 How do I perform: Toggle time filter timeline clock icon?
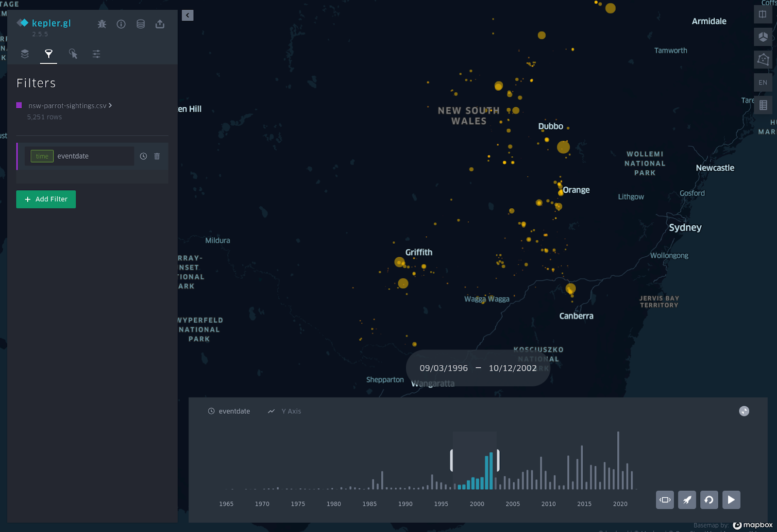pyautogui.click(x=143, y=156)
